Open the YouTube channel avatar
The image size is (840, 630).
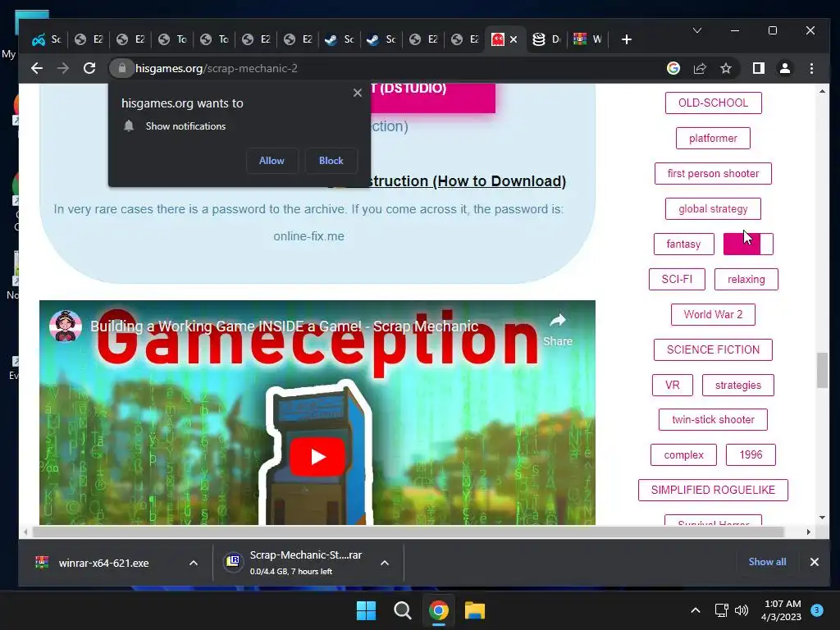pos(66,326)
